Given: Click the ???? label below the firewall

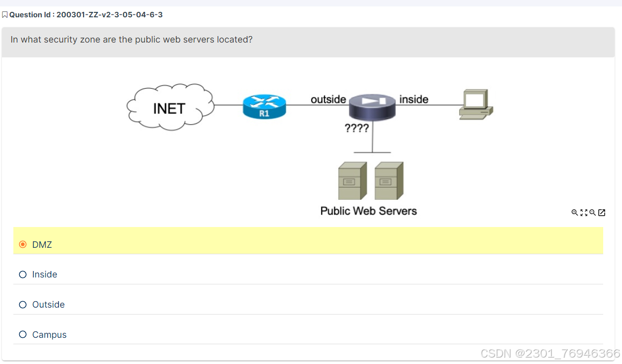Looking at the screenshot, I should pyautogui.click(x=357, y=128).
